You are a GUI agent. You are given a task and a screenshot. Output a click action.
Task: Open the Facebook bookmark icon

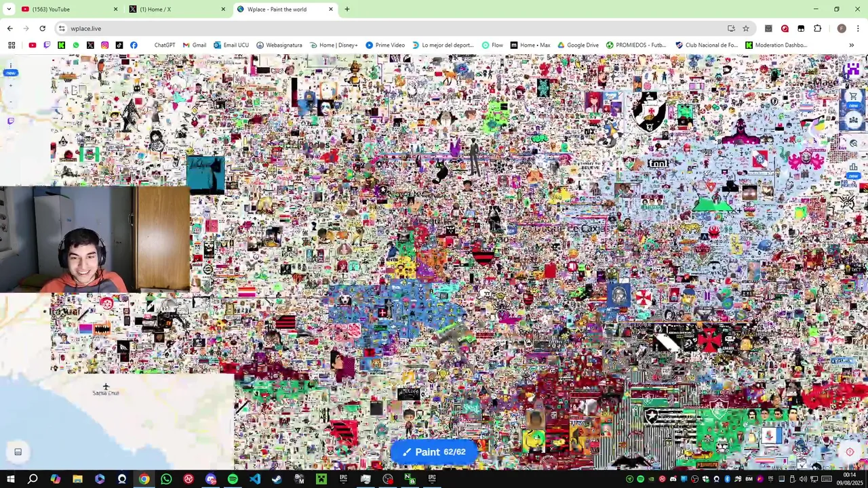(134, 45)
